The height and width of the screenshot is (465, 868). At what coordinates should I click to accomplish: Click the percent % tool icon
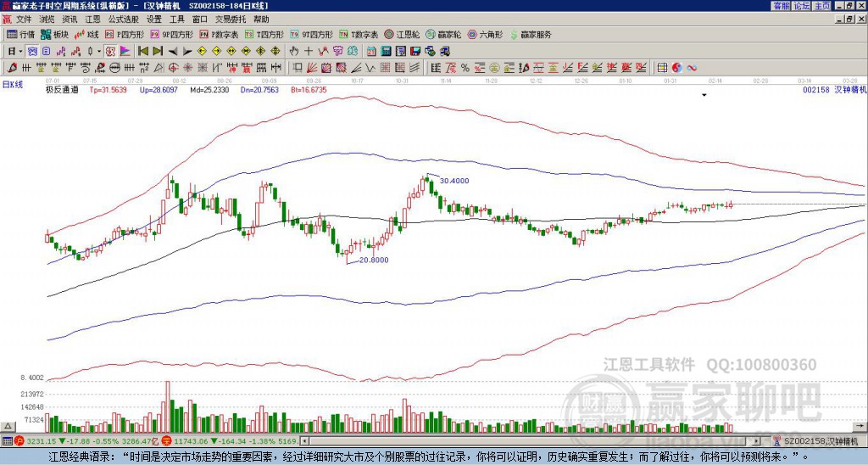coord(465,68)
